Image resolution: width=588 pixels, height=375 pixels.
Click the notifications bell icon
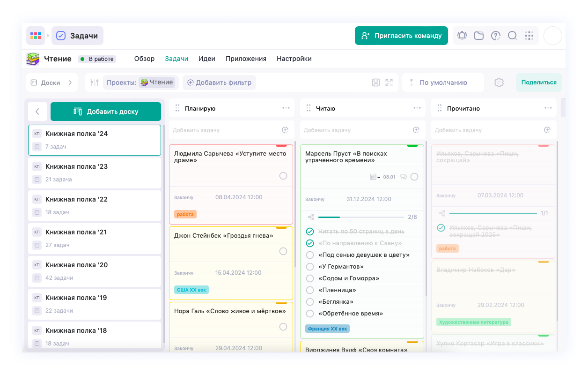pyautogui.click(x=462, y=36)
